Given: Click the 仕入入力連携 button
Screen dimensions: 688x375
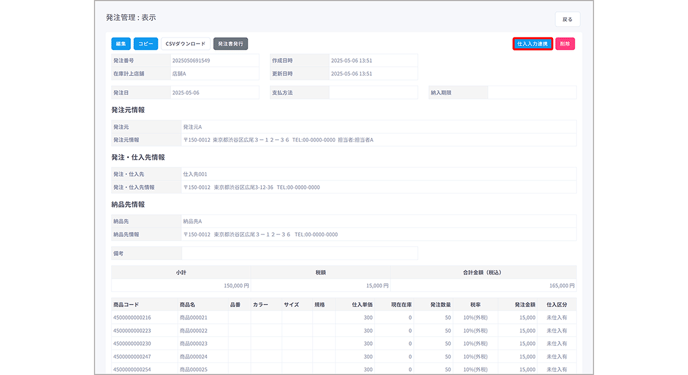Looking at the screenshot, I should tap(533, 44).
